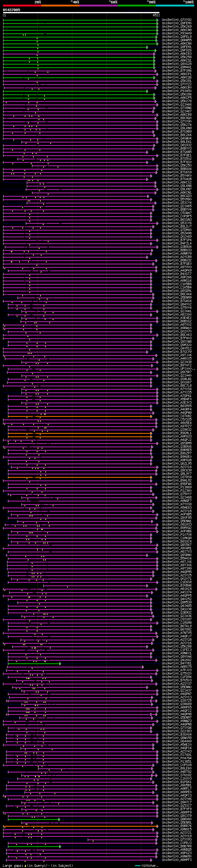The height and width of the screenshot is (868, 197).
Task: Select label UniRef100_Q9LKN8
Action: point(177,186)
